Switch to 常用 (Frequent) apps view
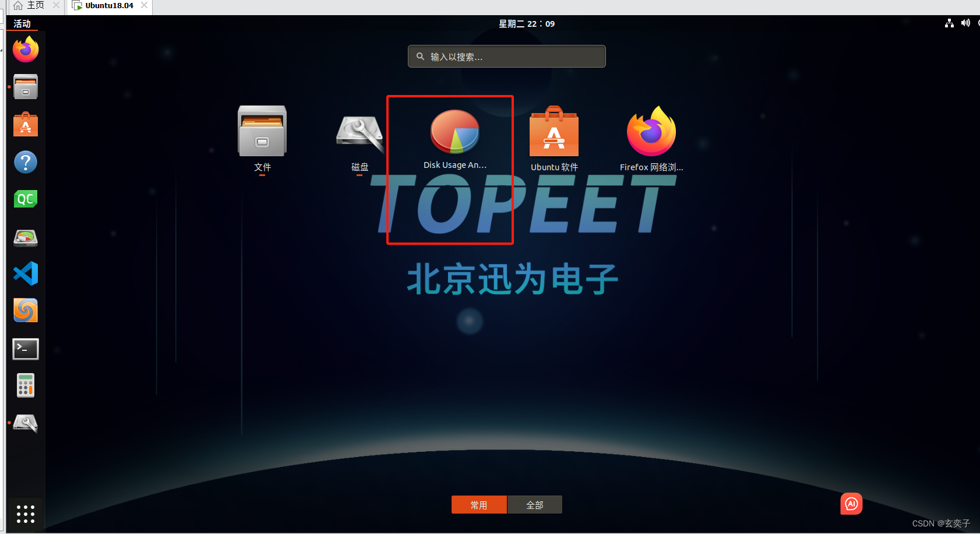980x534 pixels. click(479, 505)
